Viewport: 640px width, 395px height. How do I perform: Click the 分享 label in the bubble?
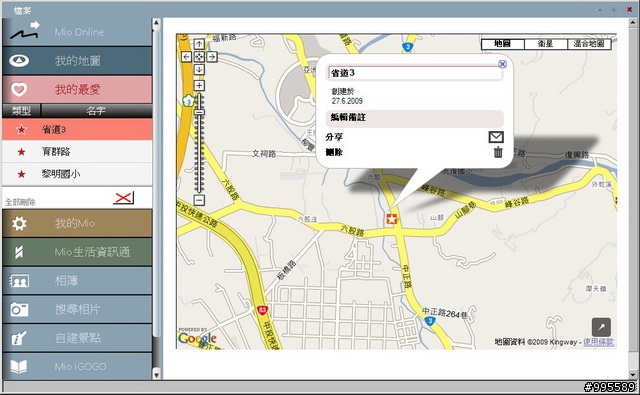click(334, 137)
